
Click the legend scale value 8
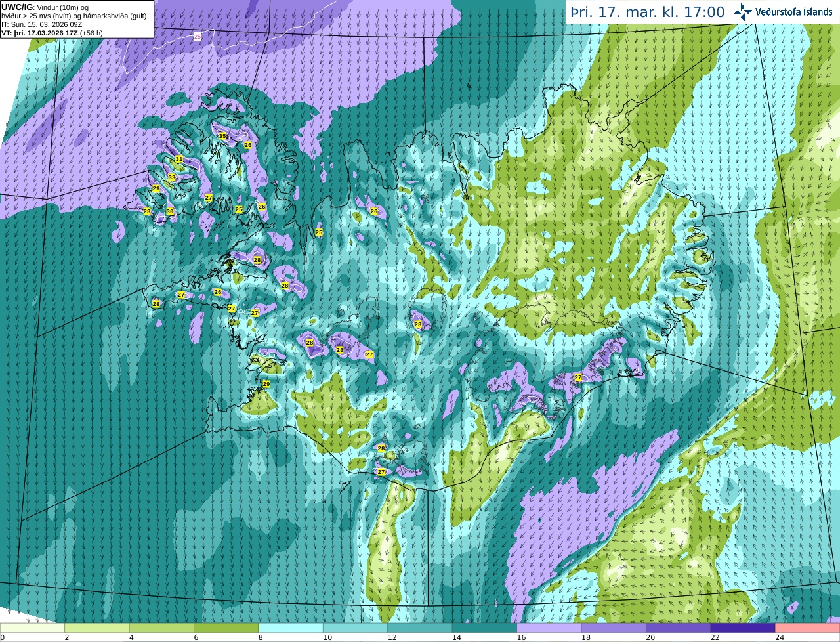261,637
